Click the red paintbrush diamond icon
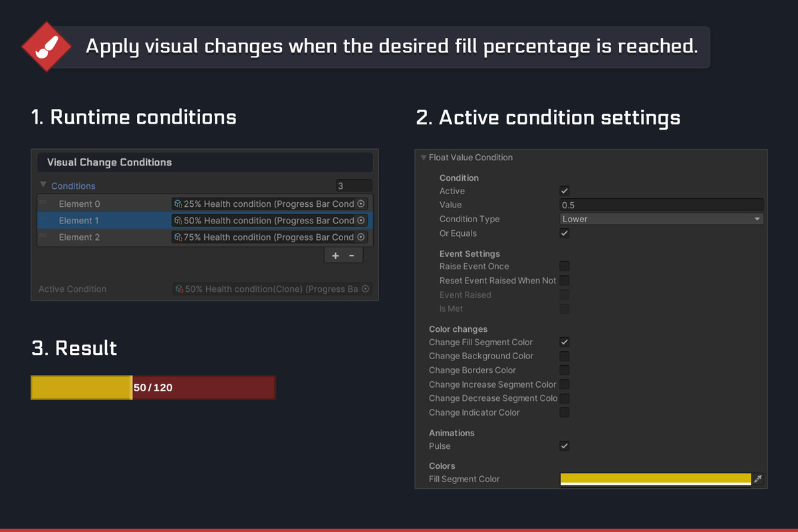The width and height of the screenshot is (798, 532). click(x=47, y=47)
